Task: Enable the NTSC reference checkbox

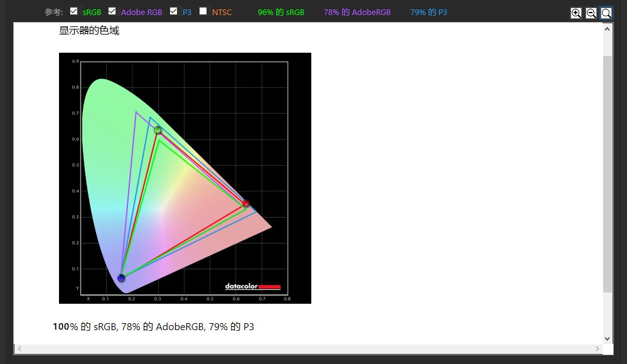Action: (203, 11)
